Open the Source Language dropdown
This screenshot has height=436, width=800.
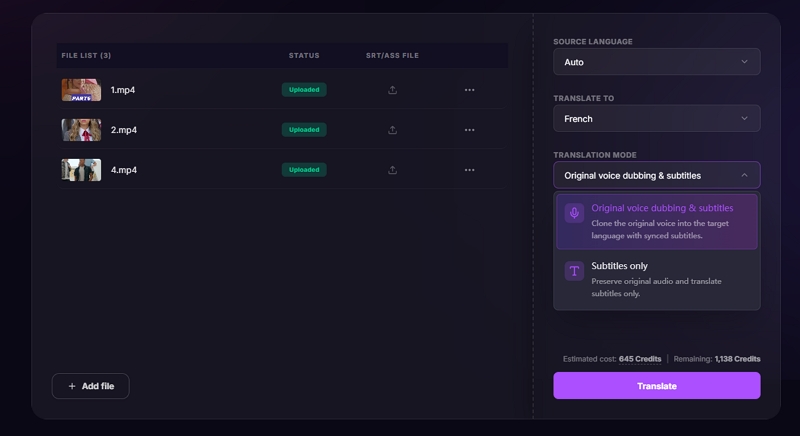click(657, 62)
